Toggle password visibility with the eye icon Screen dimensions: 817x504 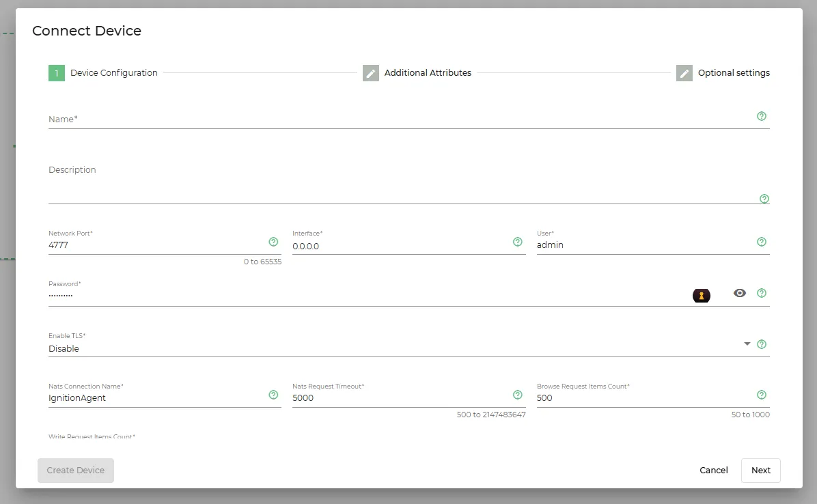pyautogui.click(x=739, y=293)
